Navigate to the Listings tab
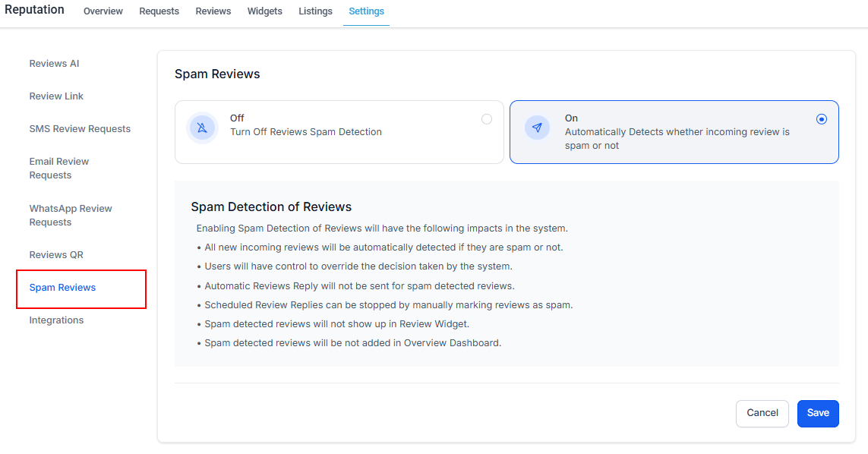Viewport: 868px width, 454px height. [315, 11]
